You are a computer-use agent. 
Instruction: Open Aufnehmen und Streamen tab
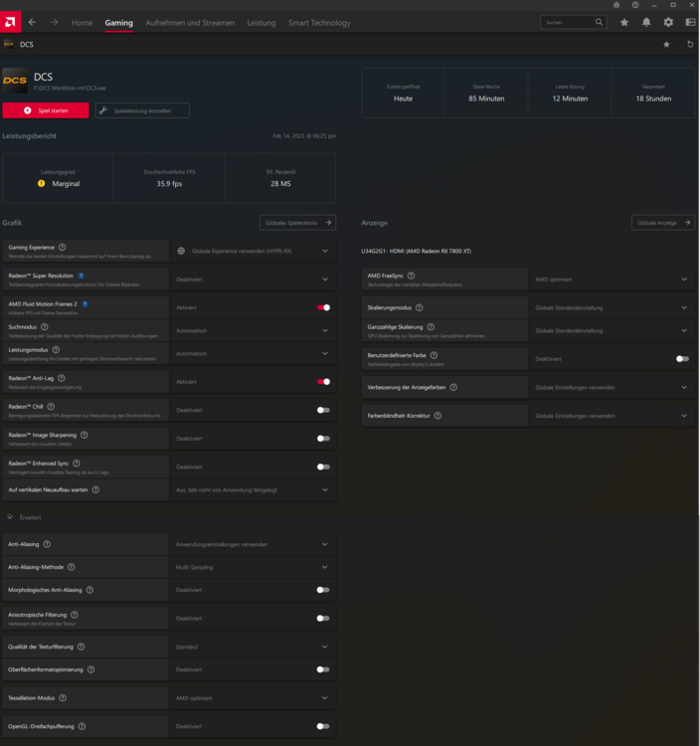(190, 23)
